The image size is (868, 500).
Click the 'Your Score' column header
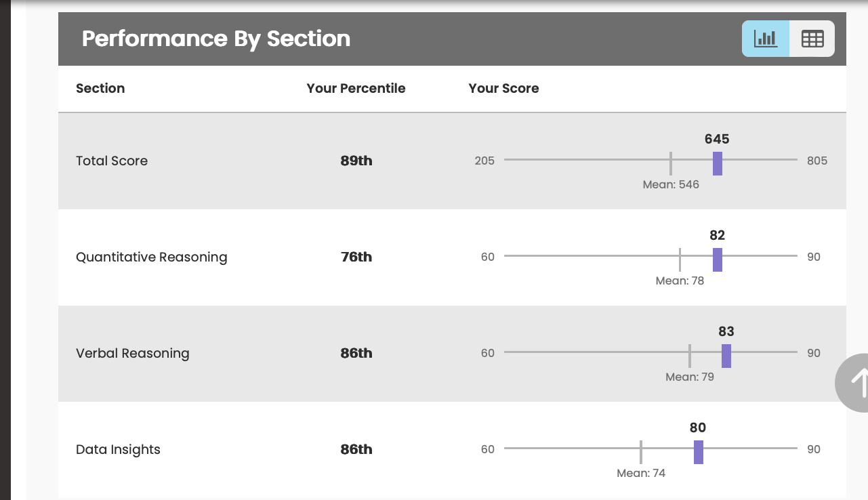click(x=503, y=88)
